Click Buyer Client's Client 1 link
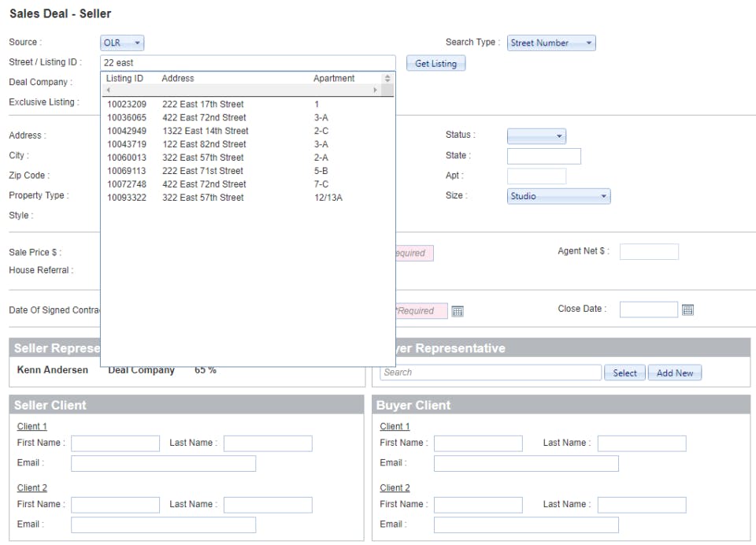The image size is (756, 545). click(x=395, y=426)
